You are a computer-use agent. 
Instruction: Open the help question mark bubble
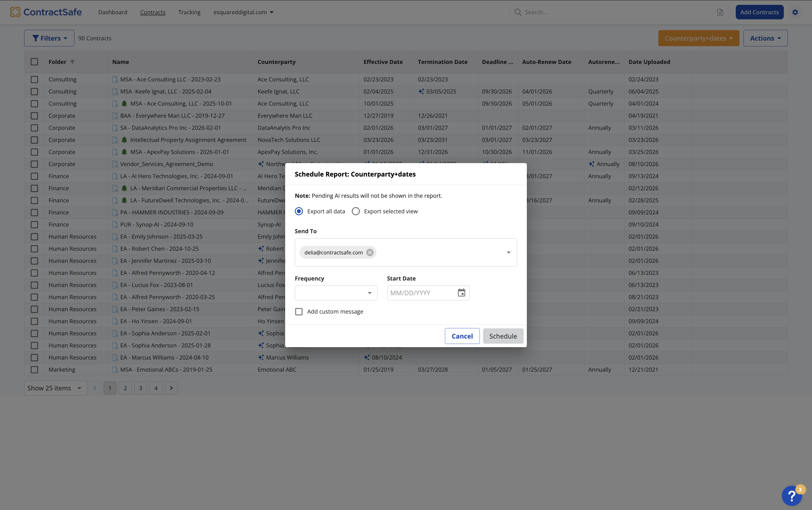792,495
